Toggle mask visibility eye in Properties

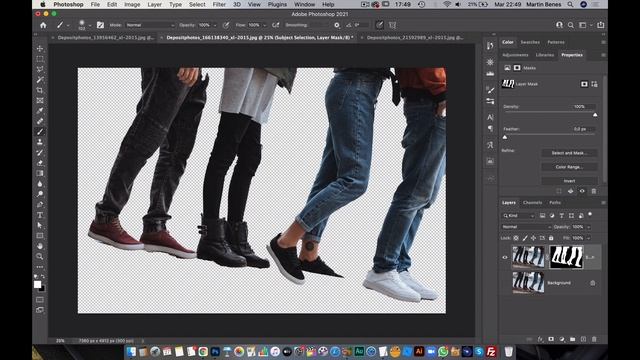582,191
